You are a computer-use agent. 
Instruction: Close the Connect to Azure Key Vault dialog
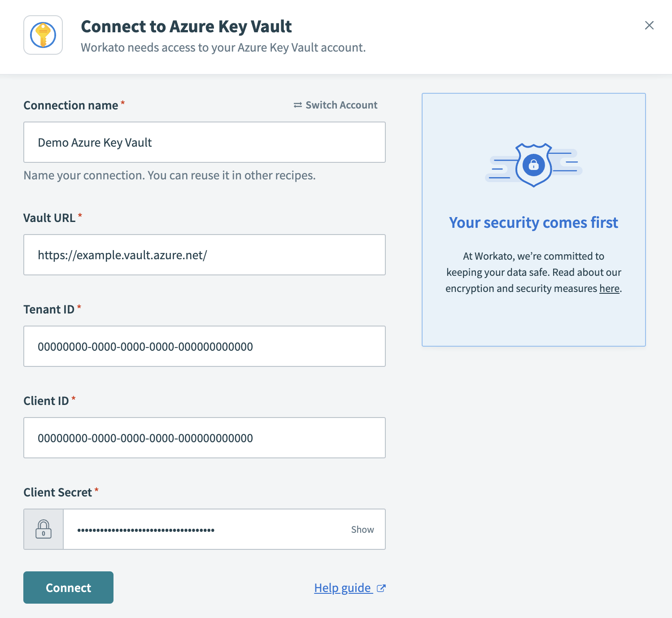coord(649,26)
